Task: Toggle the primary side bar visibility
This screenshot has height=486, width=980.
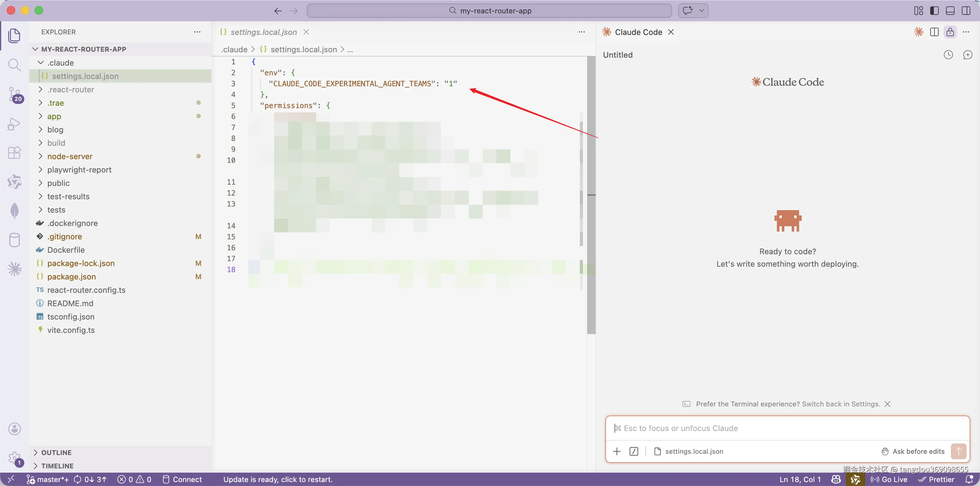Action: (x=934, y=11)
